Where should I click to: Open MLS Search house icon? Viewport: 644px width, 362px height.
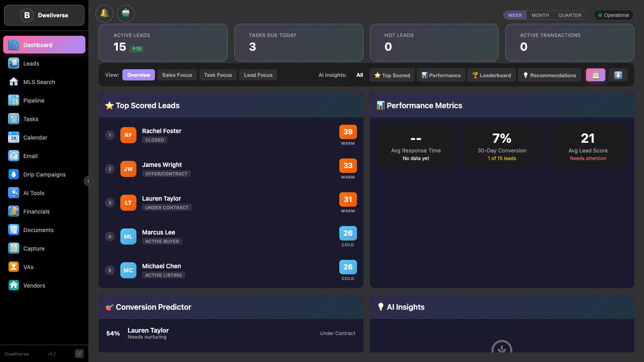[x=14, y=82]
